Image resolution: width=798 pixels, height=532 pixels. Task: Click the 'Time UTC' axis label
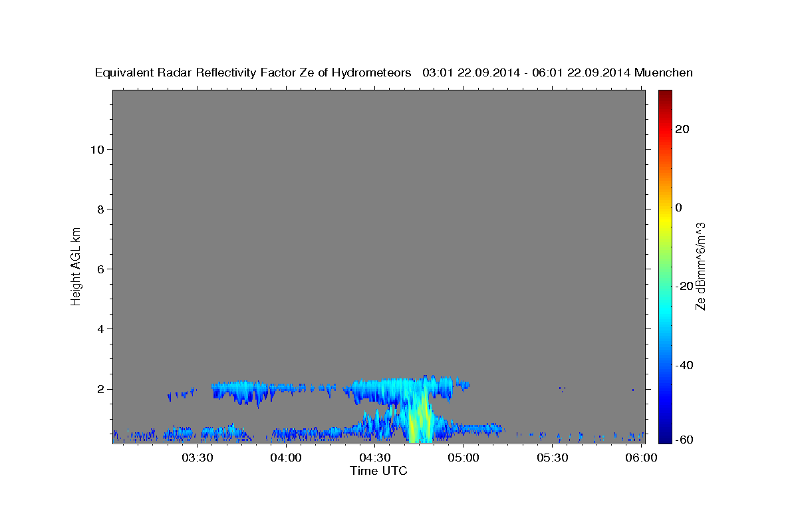[x=378, y=471]
